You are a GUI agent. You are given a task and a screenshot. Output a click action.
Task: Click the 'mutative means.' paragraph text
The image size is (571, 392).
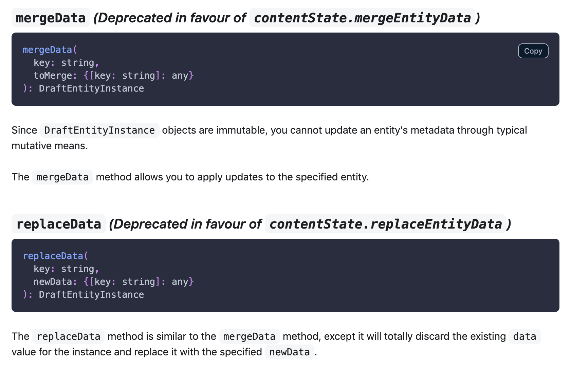[x=50, y=146]
